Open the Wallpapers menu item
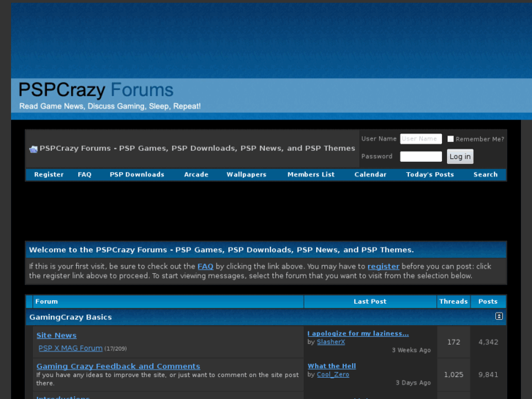Viewport: 532px width, 399px height. (247, 174)
